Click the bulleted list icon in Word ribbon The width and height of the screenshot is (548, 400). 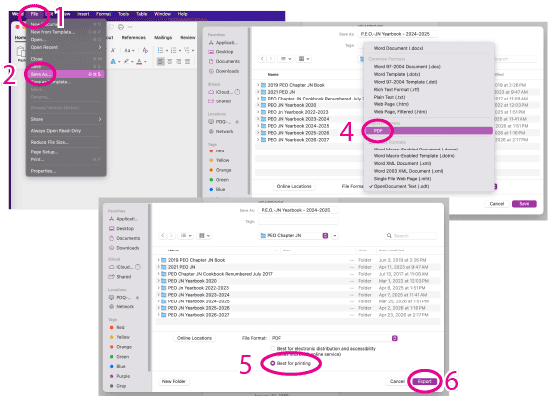coord(160,50)
